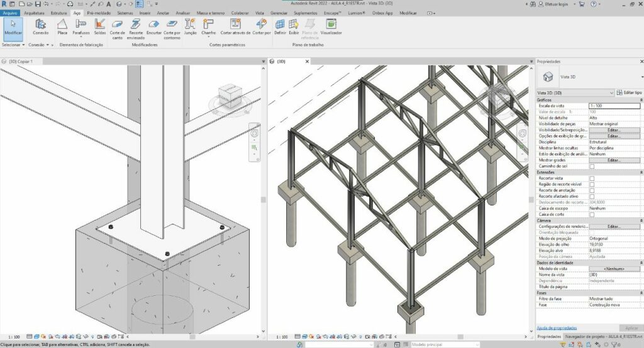644x348 pixels.
Task: Select the Encurtar modifier
Action: pos(153,26)
